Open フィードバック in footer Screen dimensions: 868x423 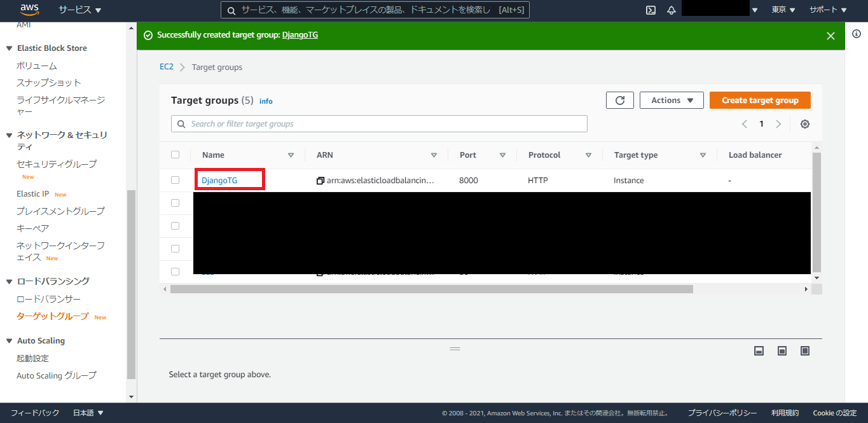(x=35, y=413)
